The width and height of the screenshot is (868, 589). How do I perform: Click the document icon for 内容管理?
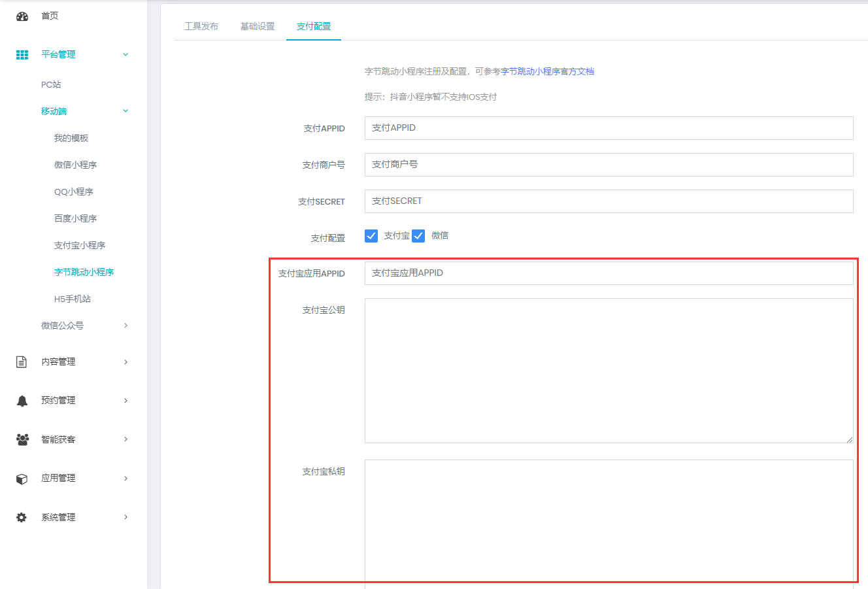point(22,362)
